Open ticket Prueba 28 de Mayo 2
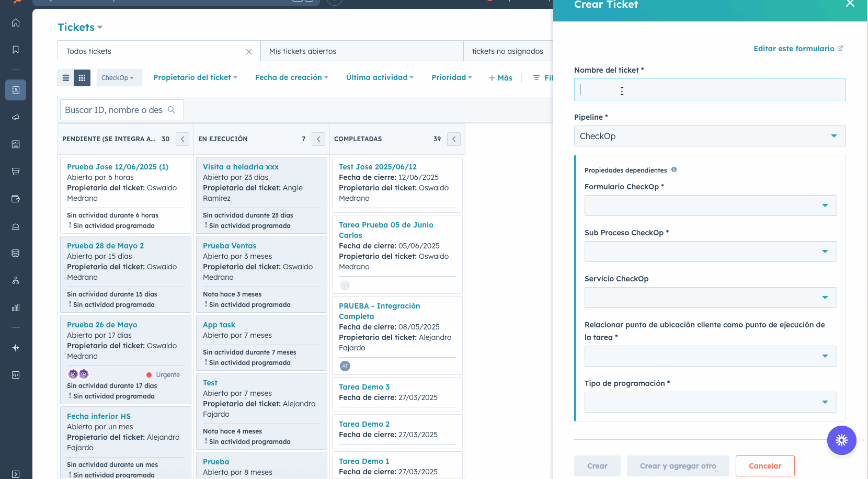Viewport: 868px width, 479px height. tap(105, 246)
